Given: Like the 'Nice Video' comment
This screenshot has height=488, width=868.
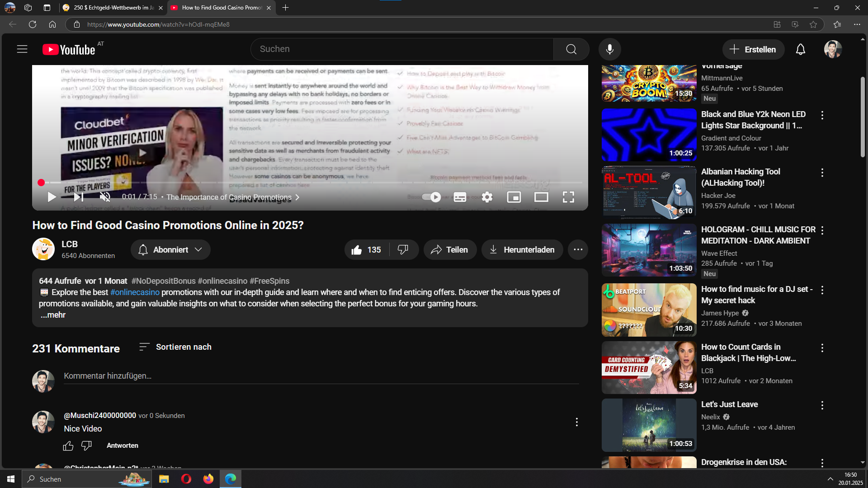Looking at the screenshot, I should [x=68, y=446].
